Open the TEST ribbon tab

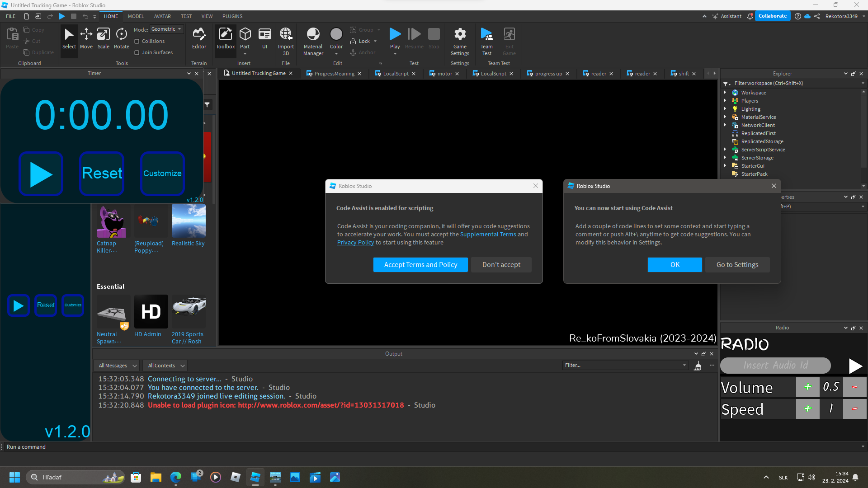tap(186, 16)
